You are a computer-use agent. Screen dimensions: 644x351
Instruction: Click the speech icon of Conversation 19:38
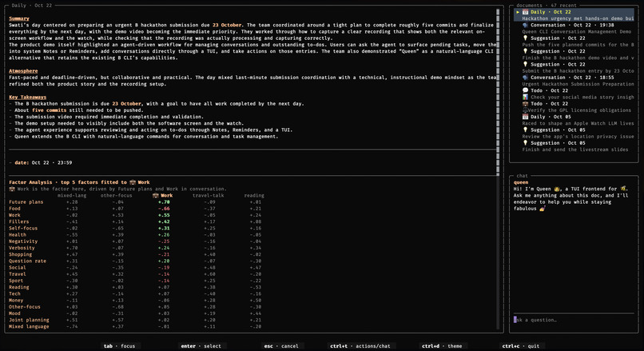[x=525, y=25]
